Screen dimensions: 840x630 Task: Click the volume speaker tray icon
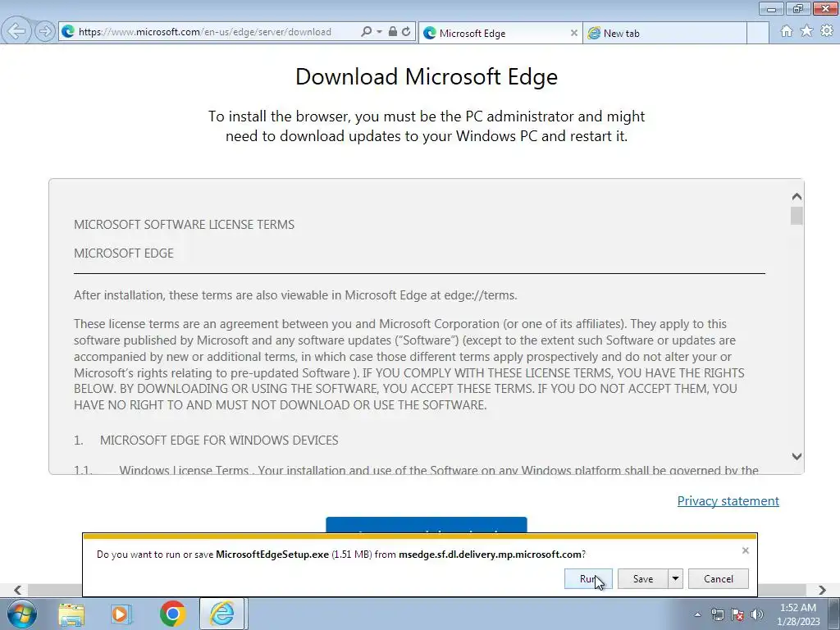[757, 615]
